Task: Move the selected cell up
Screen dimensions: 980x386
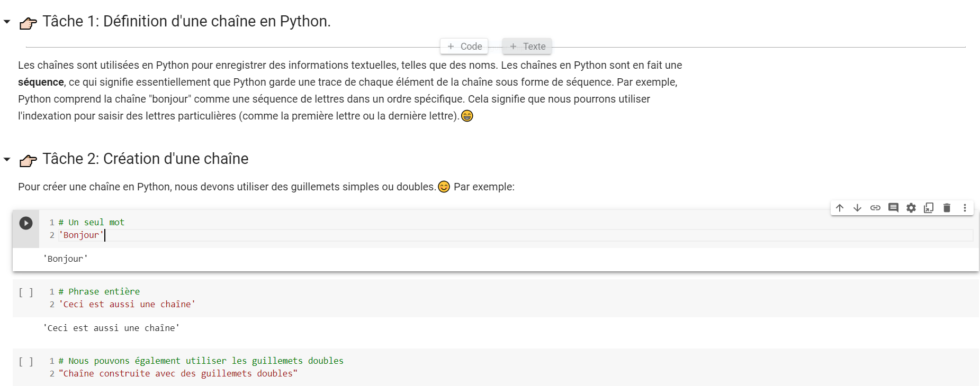Action: click(x=840, y=208)
